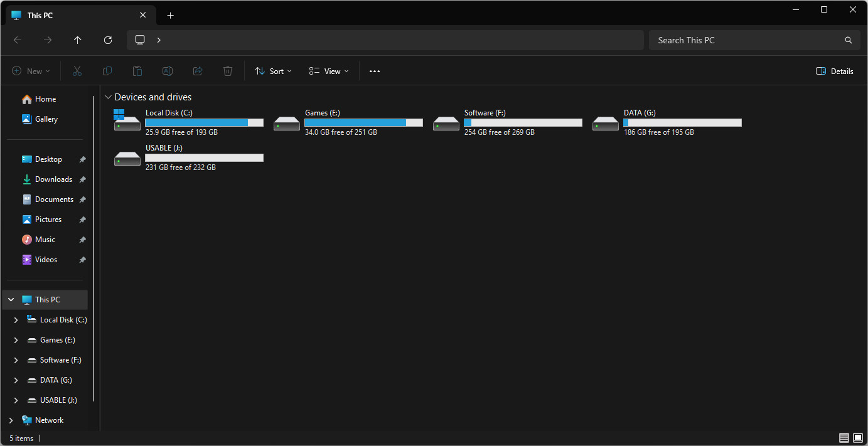Click the Share icon in toolbar
Image resolution: width=868 pixels, height=446 pixels.
pos(198,72)
